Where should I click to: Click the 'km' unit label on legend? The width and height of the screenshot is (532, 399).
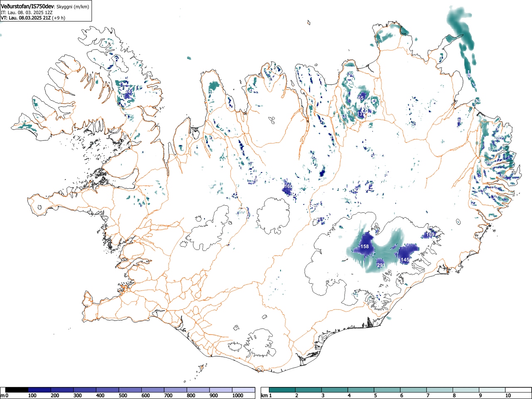(264, 396)
